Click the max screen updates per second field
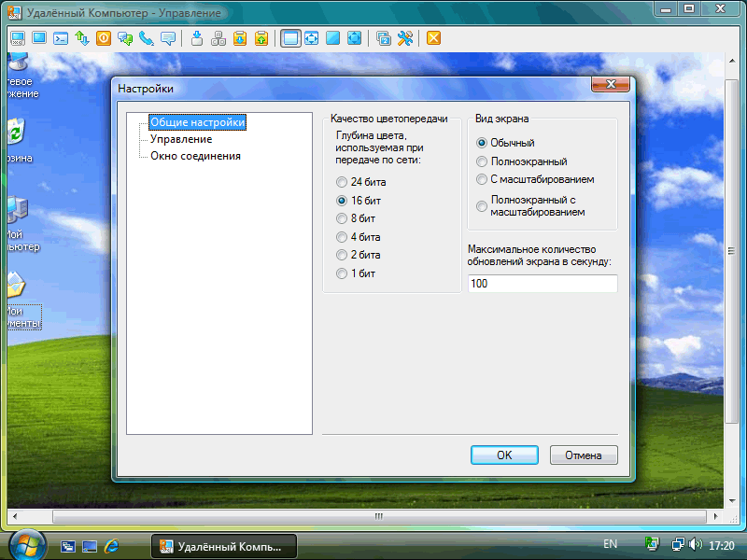This screenshot has width=747, height=560. click(542, 284)
